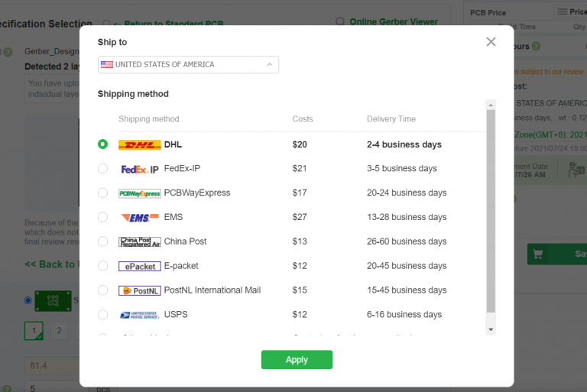Click the help question icon beside hours
This screenshot has width=587, height=392.
tap(536, 47)
